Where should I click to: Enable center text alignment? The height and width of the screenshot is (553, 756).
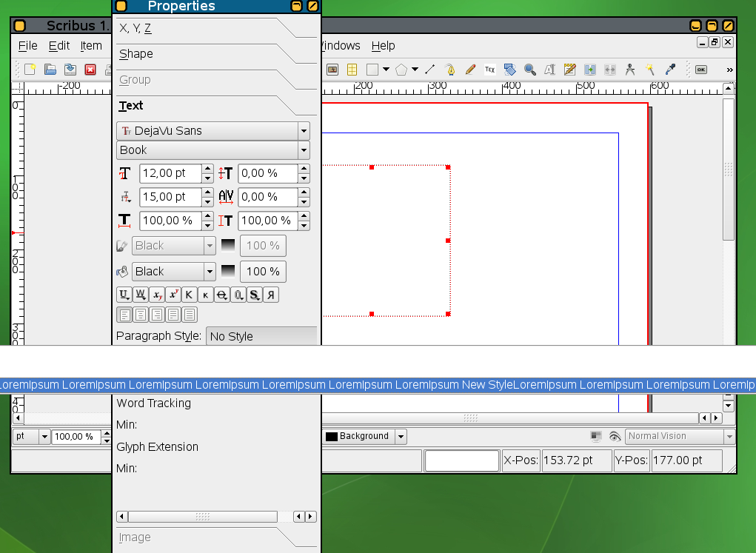[141, 315]
